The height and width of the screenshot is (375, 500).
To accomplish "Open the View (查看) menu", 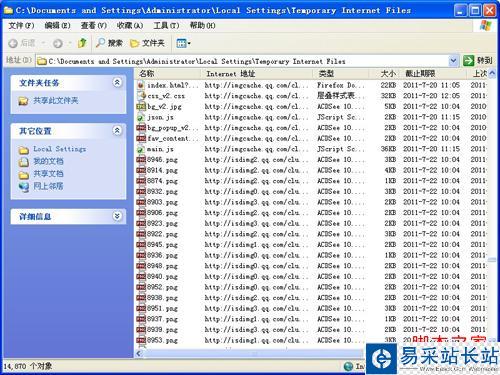I will point(94,25).
